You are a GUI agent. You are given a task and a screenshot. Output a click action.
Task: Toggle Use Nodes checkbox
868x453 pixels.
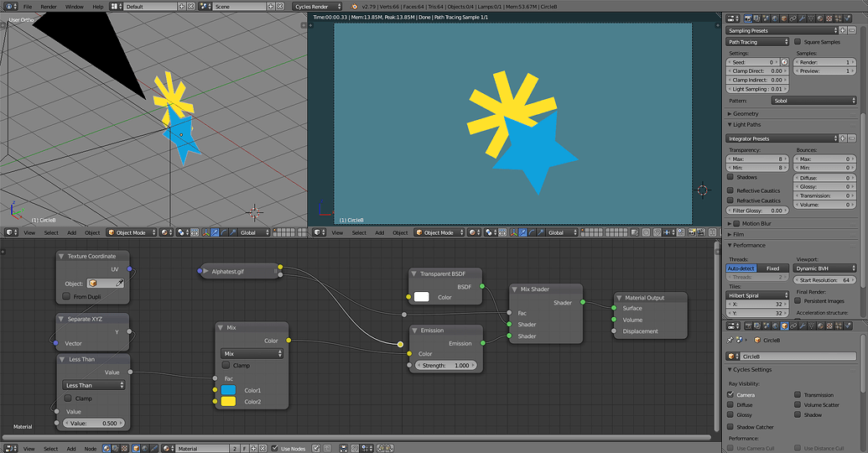[274, 448]
